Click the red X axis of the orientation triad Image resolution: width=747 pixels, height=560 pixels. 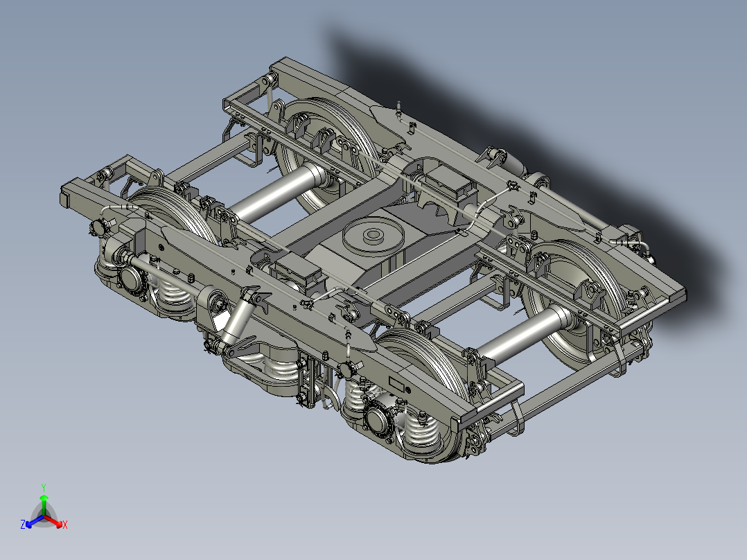coord(54,521)
